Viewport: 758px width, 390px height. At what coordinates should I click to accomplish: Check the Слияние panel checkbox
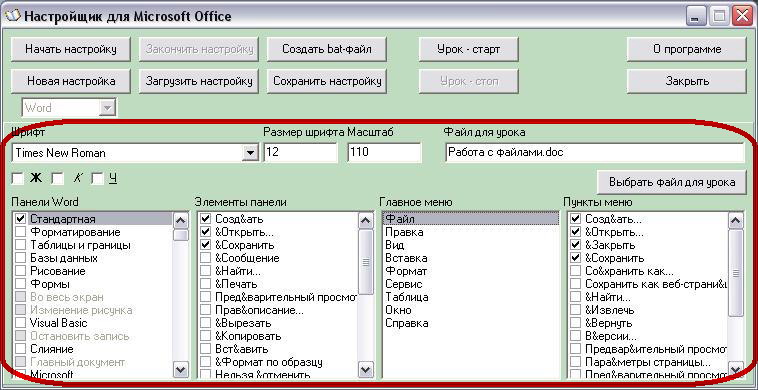[x=20, y=349]
